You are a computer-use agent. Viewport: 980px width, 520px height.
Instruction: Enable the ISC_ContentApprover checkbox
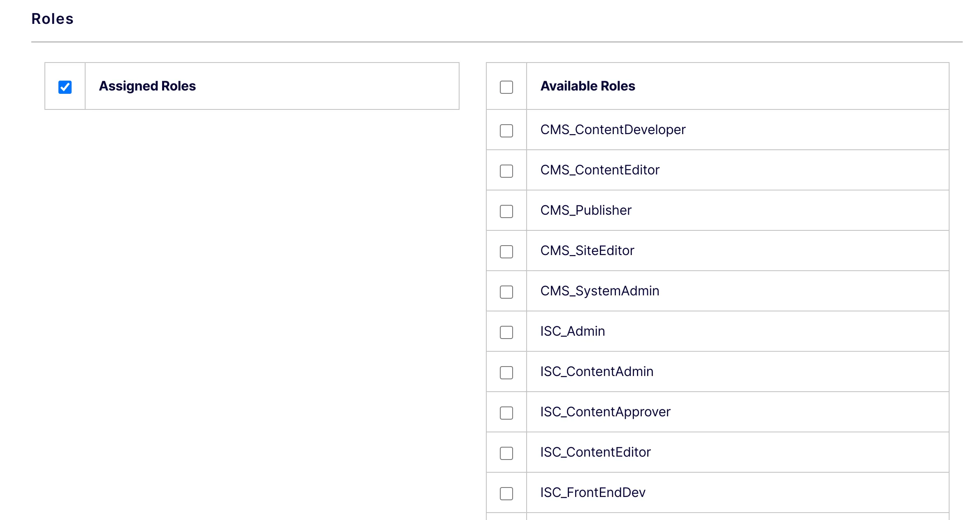pos(506,413)
